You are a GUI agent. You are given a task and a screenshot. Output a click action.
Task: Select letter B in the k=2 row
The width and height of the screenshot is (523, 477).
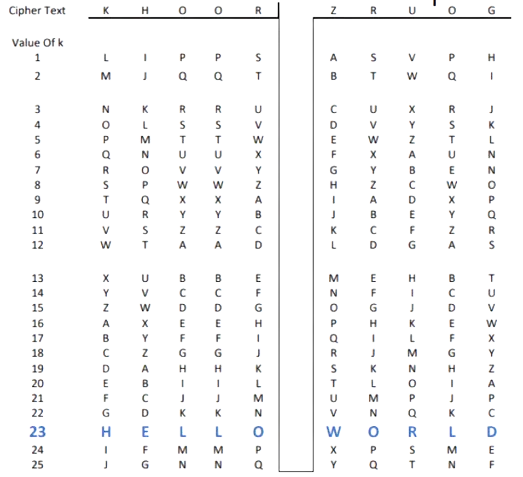333,76
